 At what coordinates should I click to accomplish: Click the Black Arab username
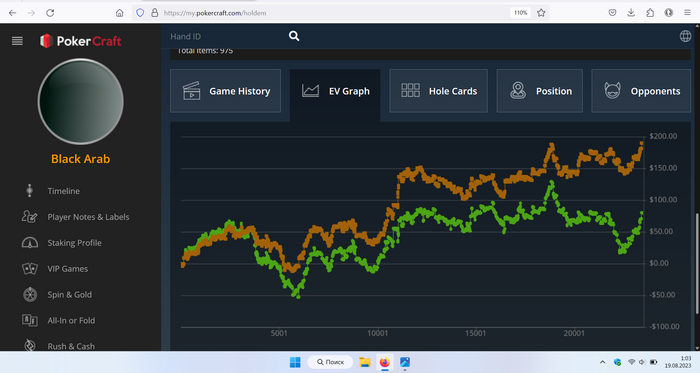click(x=81, y=159)
